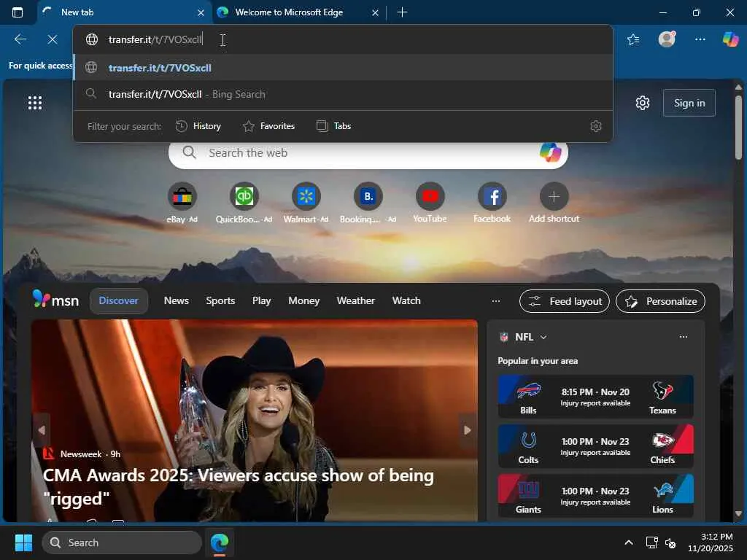Viewport: 747px width, 560px height.
Task: Click the Sign in button
Action: click(689, 103)
